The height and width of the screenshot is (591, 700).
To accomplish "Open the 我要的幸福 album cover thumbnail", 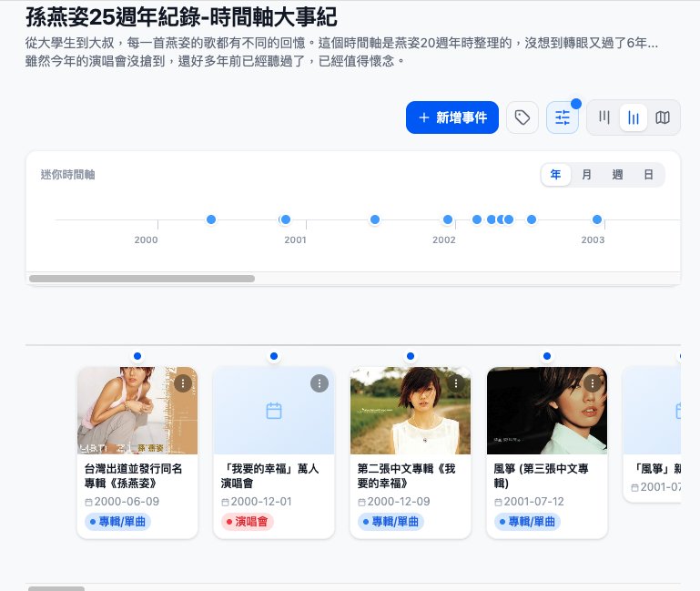I will tap(411, 411).
